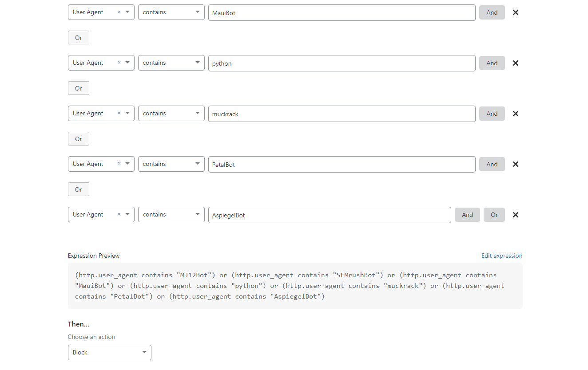
Task: Focus the muckrack value input field
Action: (x=342, y=114)
